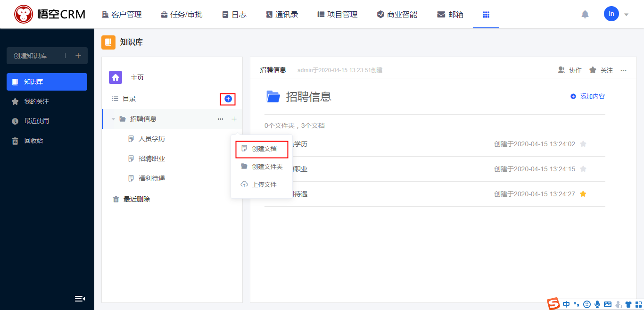
Task: Toggle favorite star on 13:24:02 row
Action: [x=583, y=144]
